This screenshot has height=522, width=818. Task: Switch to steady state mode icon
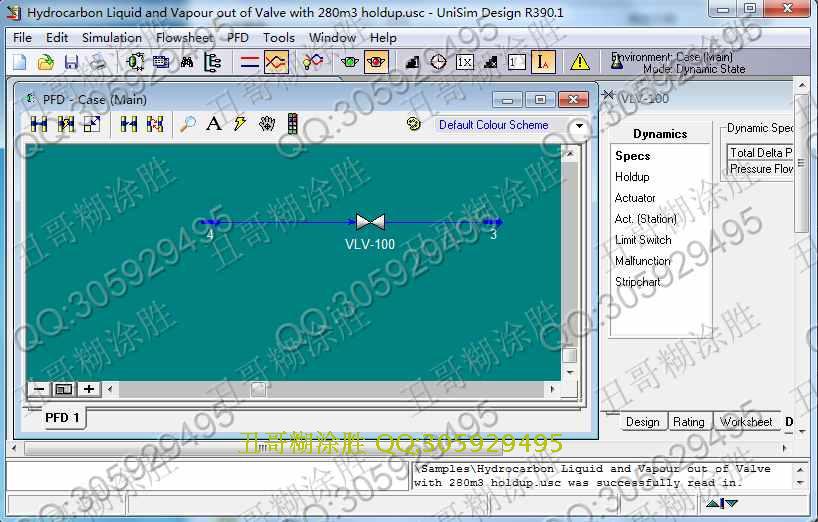tap(249, 62)
